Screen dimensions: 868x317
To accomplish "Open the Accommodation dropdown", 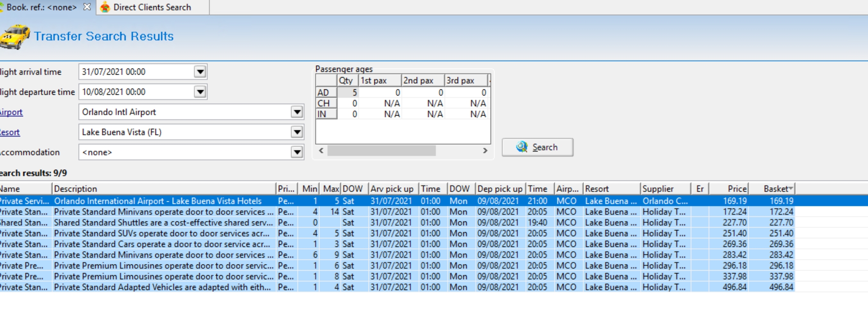I will click(x=297, y=152).
